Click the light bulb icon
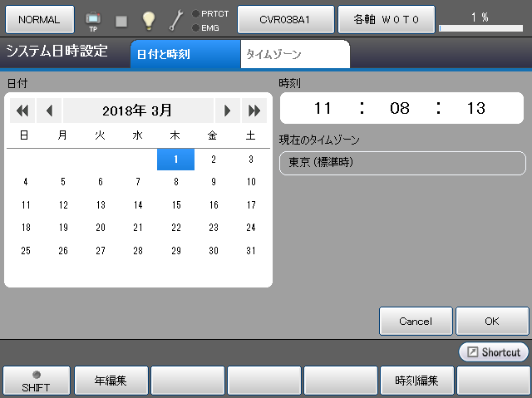The height and width of the screenshot is (398, 532). click(148, 19)
